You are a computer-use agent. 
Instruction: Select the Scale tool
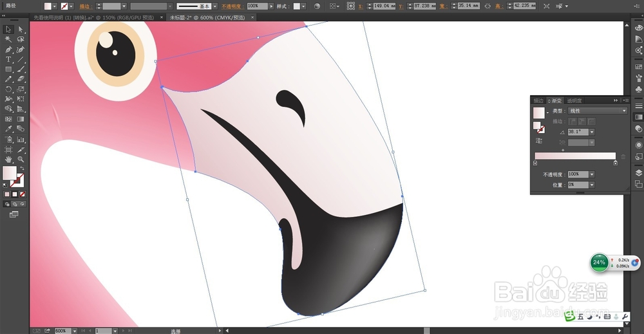click(21, 89)
